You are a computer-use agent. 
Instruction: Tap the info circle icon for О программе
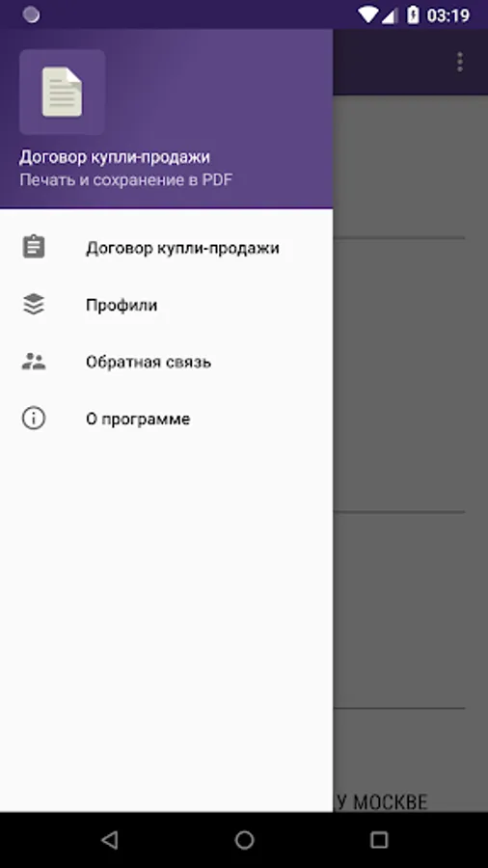[x=34, y=419]
